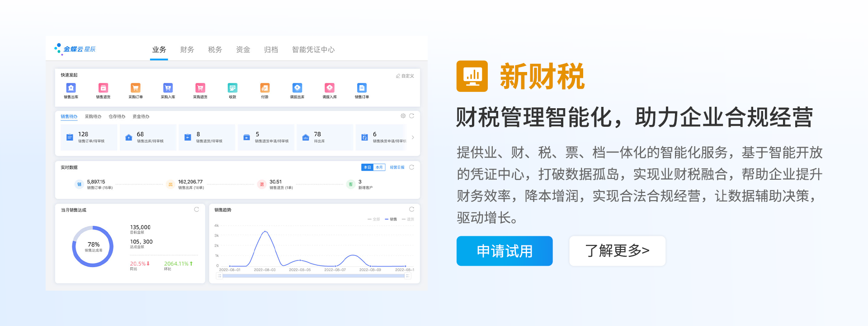This screenshot has width=868, height=326.
Task: Toggle real-time data to 本月
Action: [x=379, y=168]
